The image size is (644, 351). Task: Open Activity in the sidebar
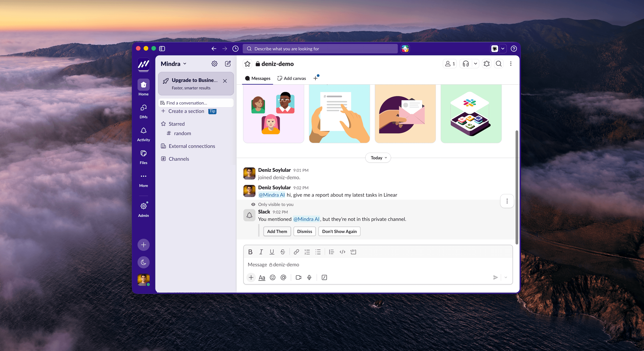click(x=144, y=134)
